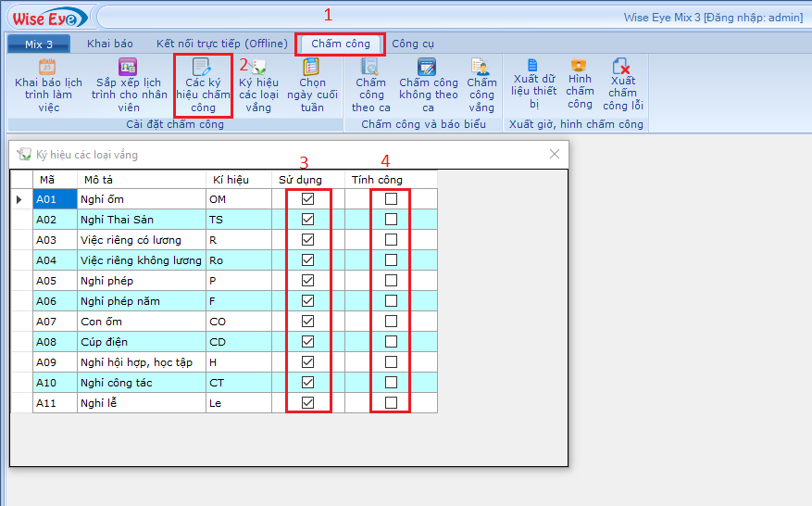Enable Tính công for Nghỉ phép row
Image resolution: width=812 pixels, height=506 pixels.
pyautogui.click(x=391, y=281)
